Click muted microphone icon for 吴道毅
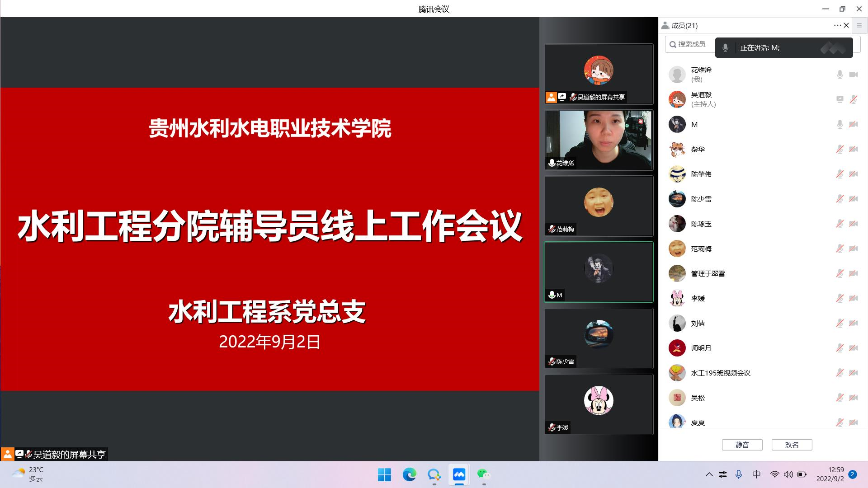This screenshot has width=868, height=488. [x=854, y=99]
